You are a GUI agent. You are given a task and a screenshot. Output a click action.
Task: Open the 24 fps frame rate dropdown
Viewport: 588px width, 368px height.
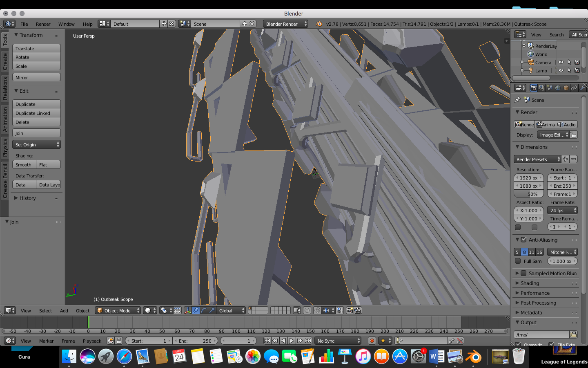(x=562, y=210)
